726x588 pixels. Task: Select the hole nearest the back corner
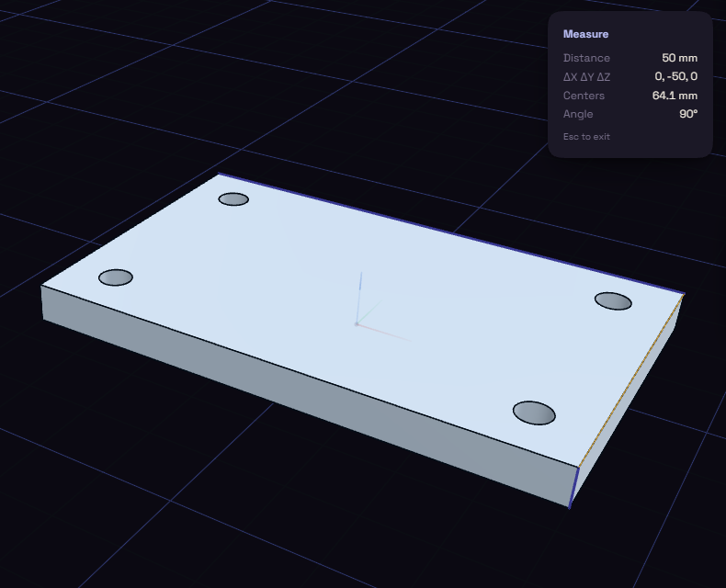pos(233,199)
